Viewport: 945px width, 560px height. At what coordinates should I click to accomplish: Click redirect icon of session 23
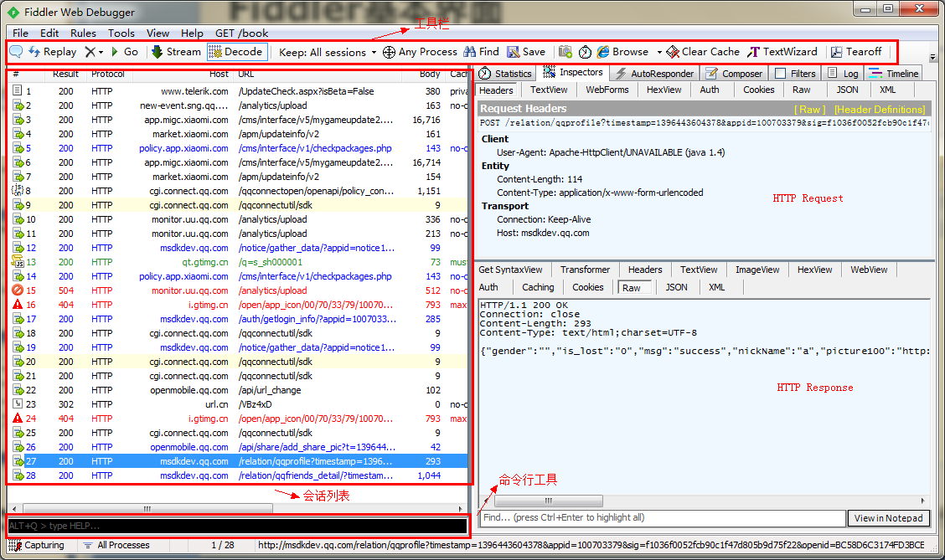18,404
